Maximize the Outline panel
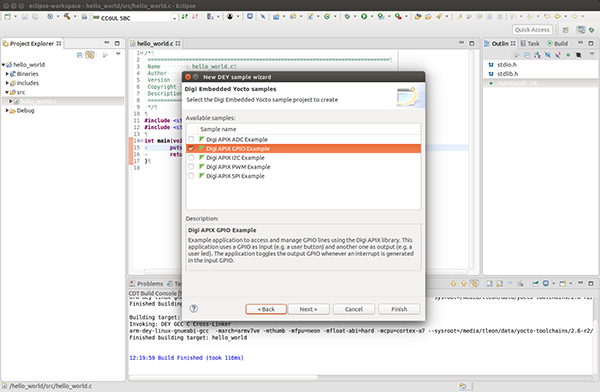 click(x=591, y=43)
